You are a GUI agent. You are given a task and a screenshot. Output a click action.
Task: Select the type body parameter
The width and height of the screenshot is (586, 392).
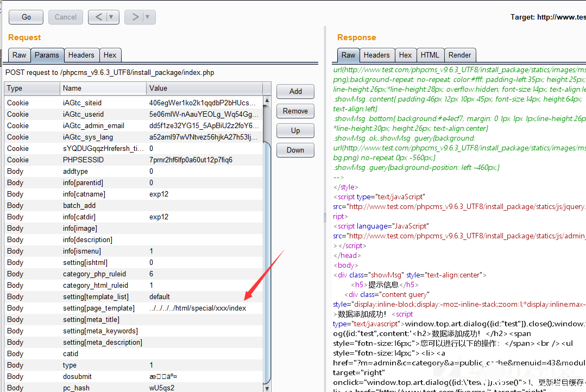click(134, 365)
